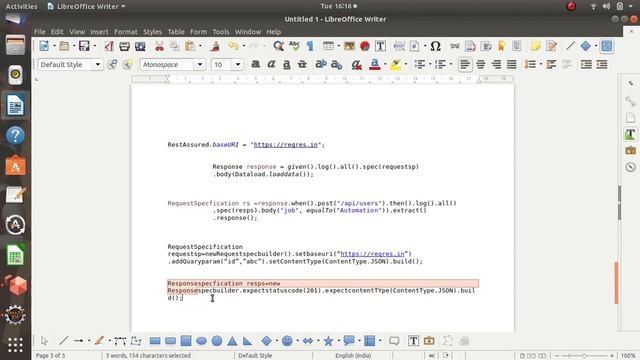Expand font color dropdown arrow
The height and width of the screenshot is (360, 640).
(385, 64)
